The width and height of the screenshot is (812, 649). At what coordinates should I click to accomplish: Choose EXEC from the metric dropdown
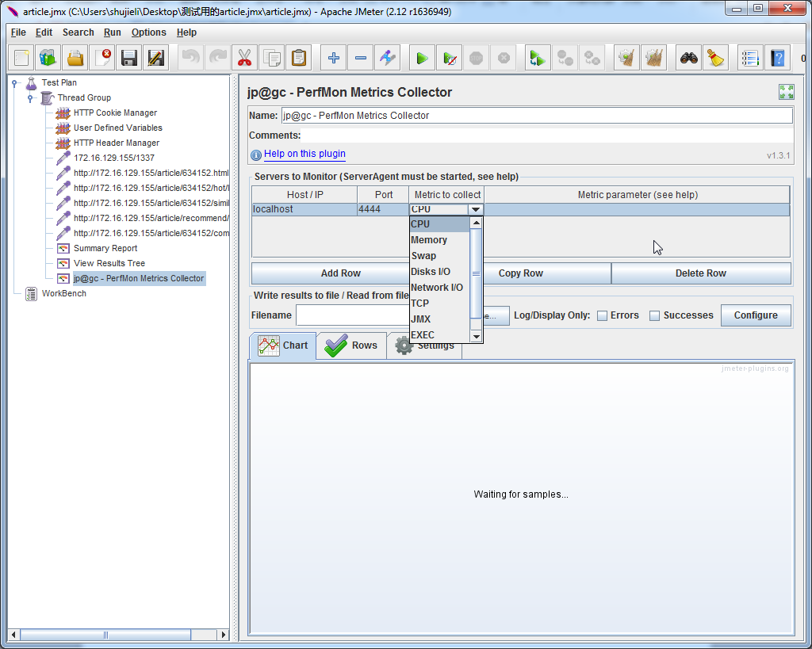click(x=439, y=335)
